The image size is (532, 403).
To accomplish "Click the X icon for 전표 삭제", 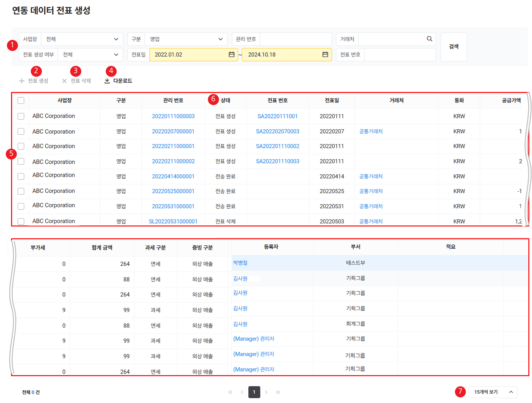I will coord(64,81).
